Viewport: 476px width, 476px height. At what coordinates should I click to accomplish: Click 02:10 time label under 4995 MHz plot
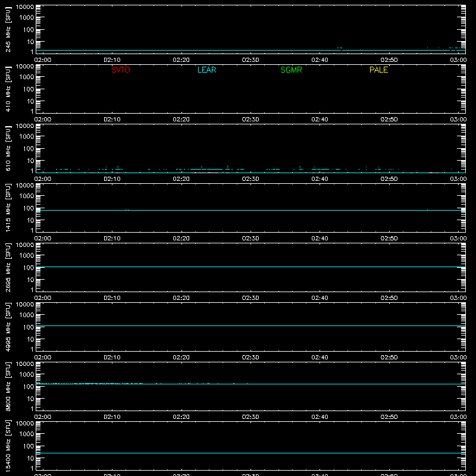(112, 358)
